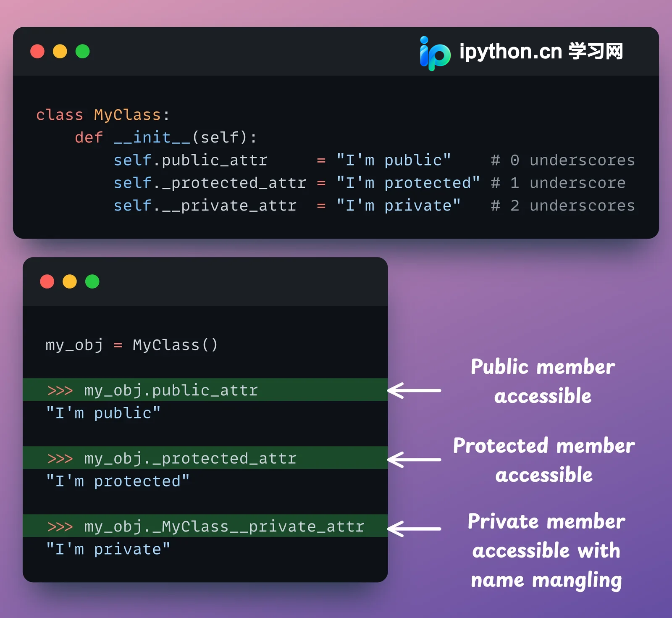Click the string "I'm protected" in the class definition
The image size is (672, 618).
point(408,183)
